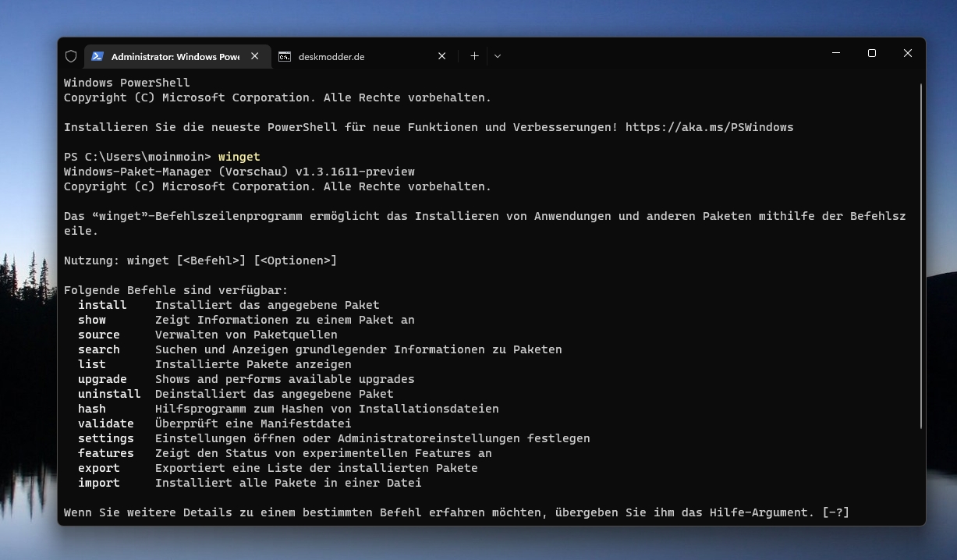This screenshot has width=957, height=560.
Task: Minimize the terminal window
Action: tap(836, 53)
